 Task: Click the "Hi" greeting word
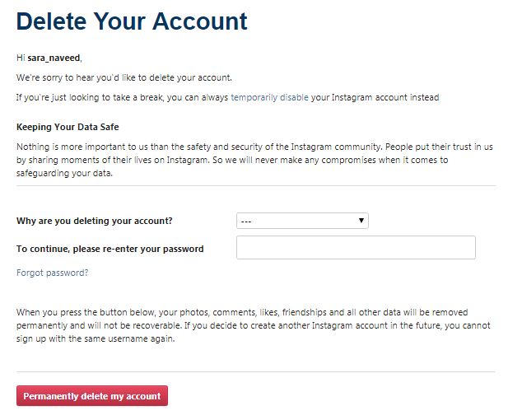(21, 58)
